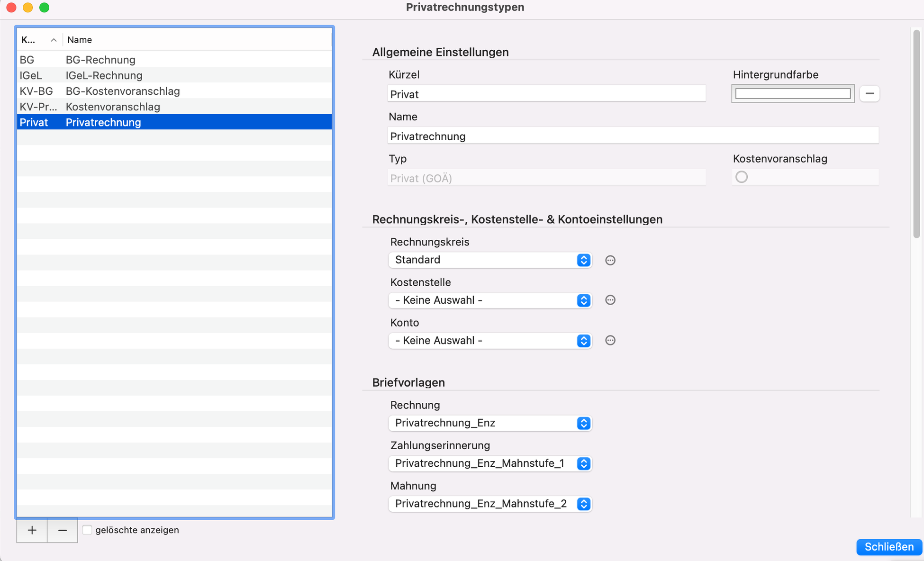Enable 'gelöschte anzeigen' checkbox

87,530
